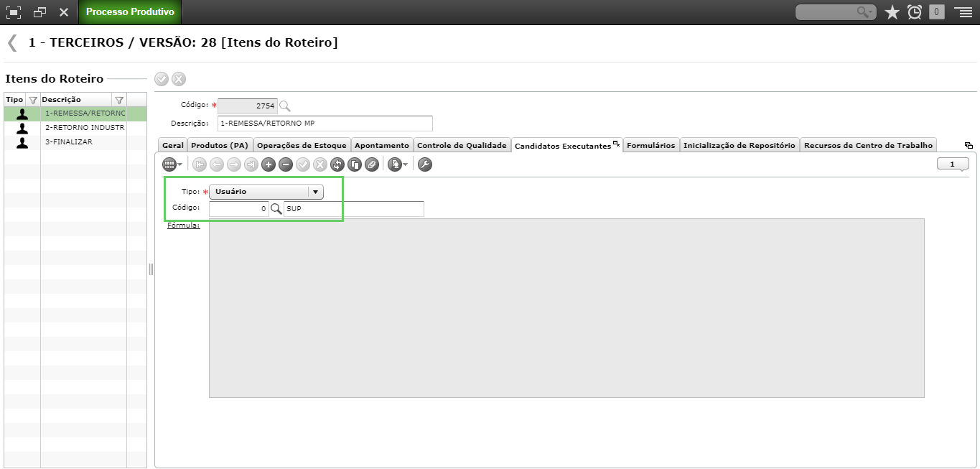
Task: Open the Apontamento tab
Action: coord(382,145)
